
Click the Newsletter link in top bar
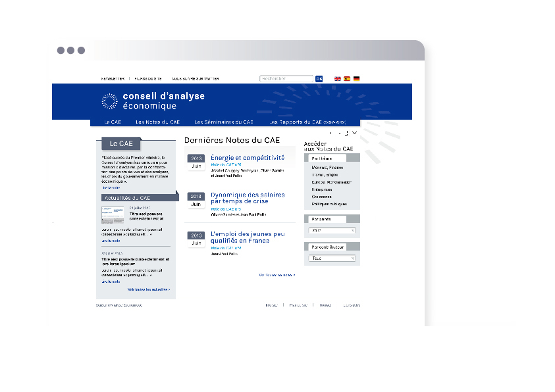pos(113,79)
